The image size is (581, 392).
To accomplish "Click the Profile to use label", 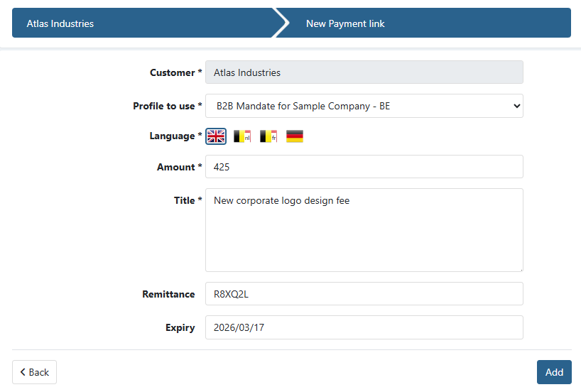I will pos(163,106).
